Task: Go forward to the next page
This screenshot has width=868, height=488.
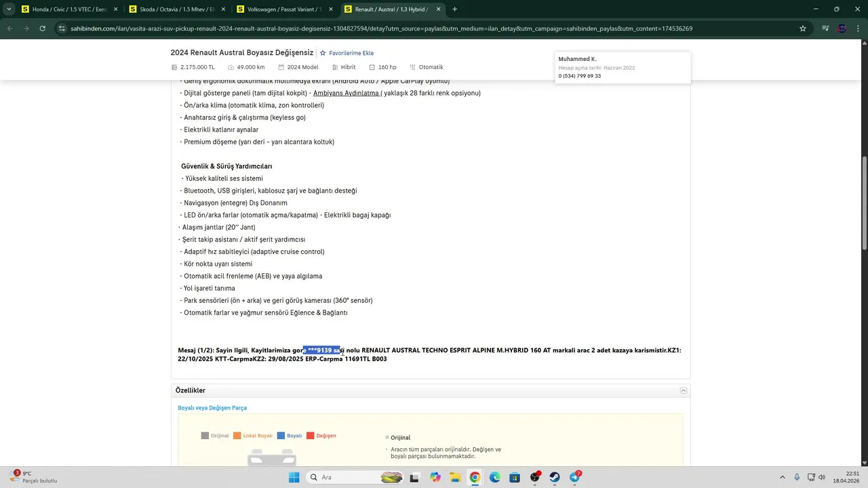Action: tap(26, 28)
